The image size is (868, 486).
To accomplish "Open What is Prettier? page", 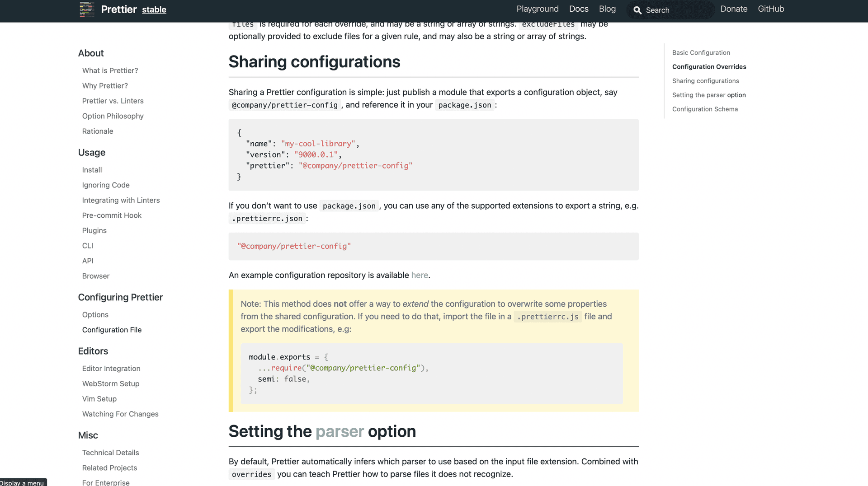I will pyautogui.click(x=110, y=70).
